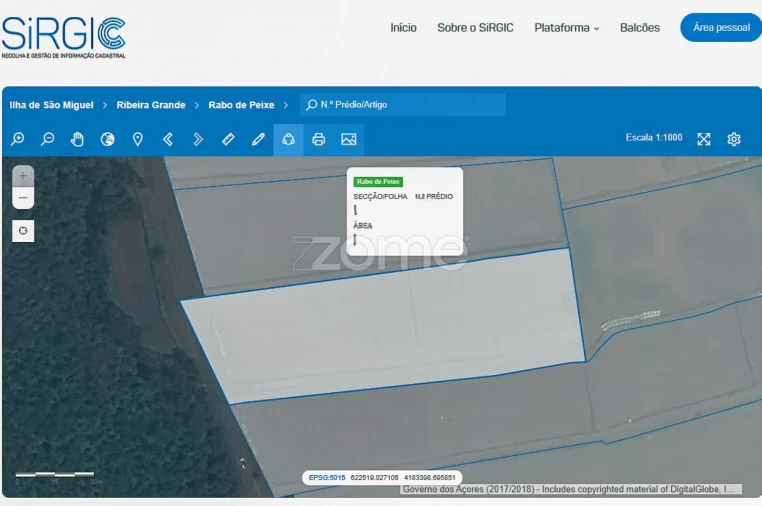The width and height of the screenshot is (762, 506).
Task: Select the pencil draw tool
Action: tap(258, 139)
